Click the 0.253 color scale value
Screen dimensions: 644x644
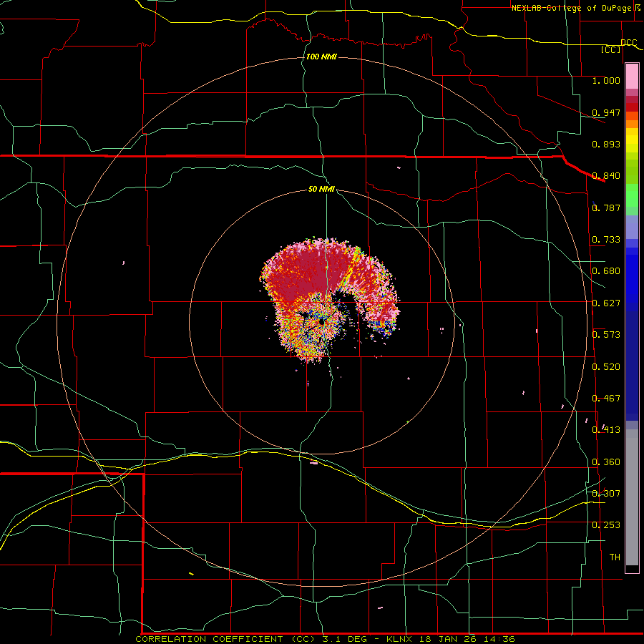[x=606, y=525]
